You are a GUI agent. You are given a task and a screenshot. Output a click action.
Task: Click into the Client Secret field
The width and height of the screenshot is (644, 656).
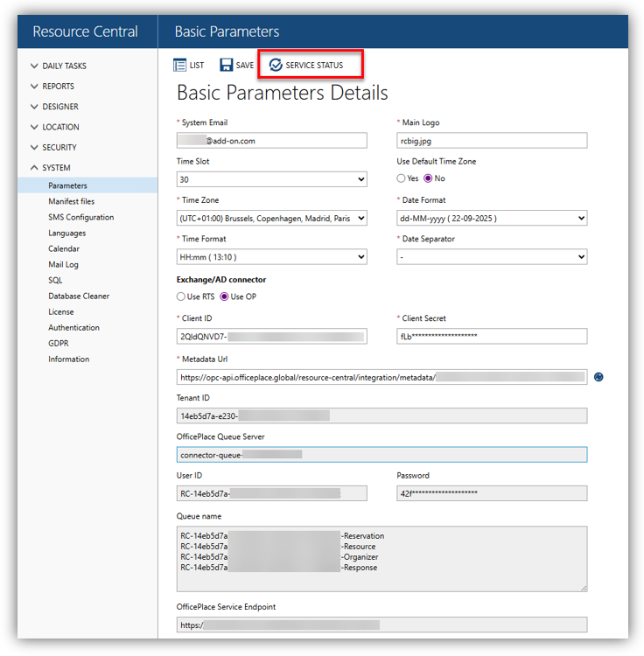pos(492,337)
